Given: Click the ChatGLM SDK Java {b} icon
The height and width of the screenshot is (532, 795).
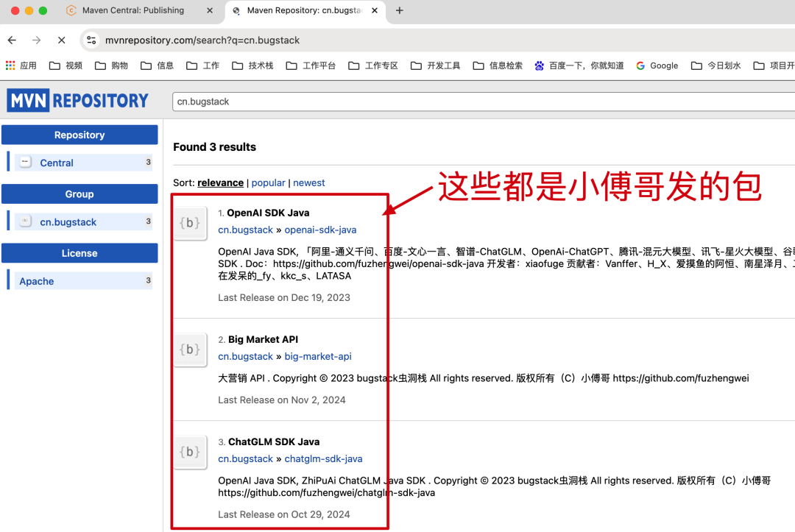Looking at the screenshot, I should click(190, 452).
